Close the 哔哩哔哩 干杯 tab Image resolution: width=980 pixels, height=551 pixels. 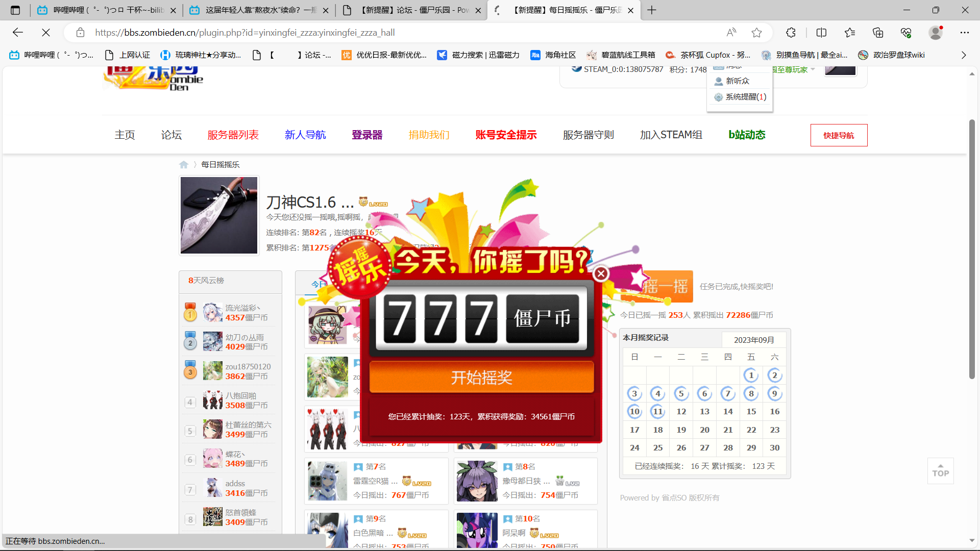pyautogui.click(x=173, y=10)
